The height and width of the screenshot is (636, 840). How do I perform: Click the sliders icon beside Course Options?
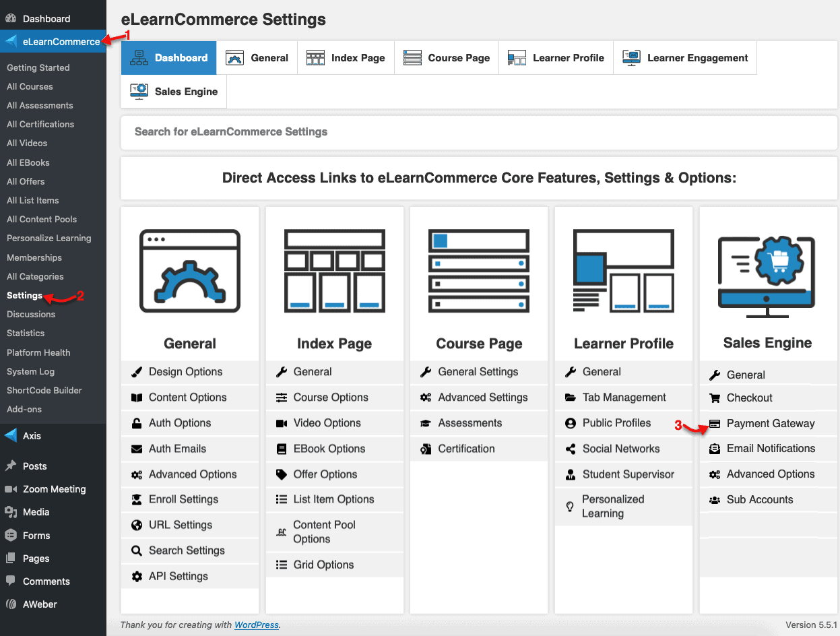282,397
